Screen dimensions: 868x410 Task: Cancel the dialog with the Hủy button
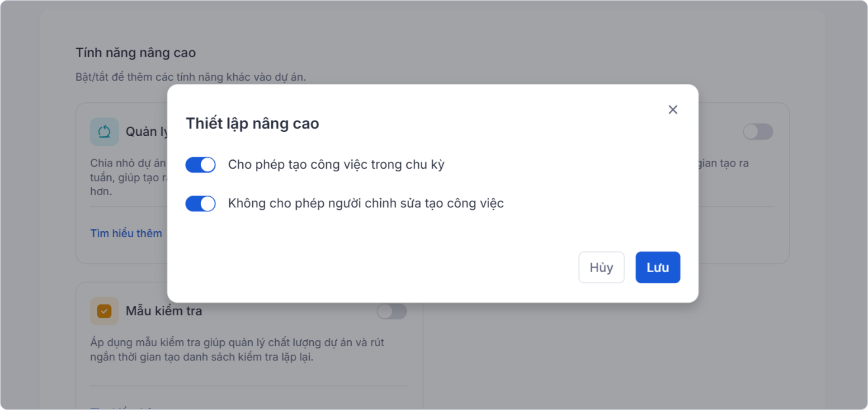point(601,267)
